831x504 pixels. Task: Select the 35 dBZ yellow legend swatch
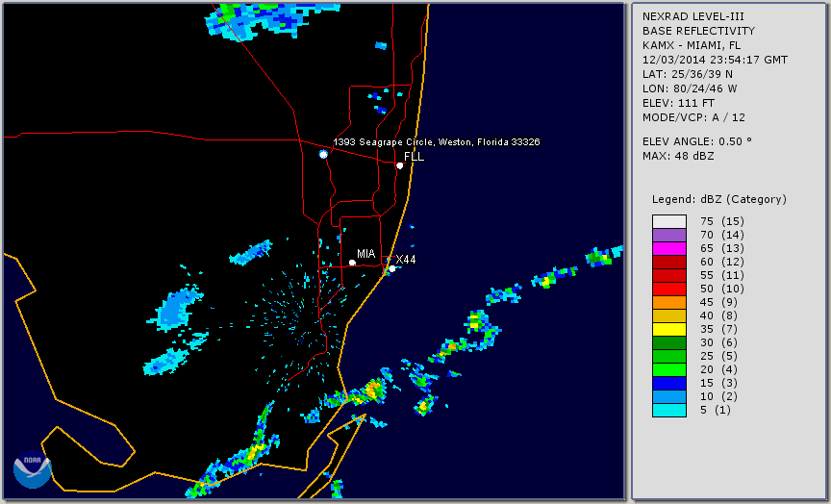(x=669, y=329)
